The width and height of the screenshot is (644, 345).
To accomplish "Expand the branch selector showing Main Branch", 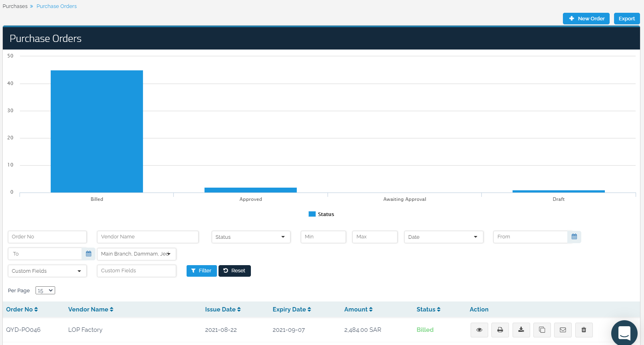I will click(136, 254).
